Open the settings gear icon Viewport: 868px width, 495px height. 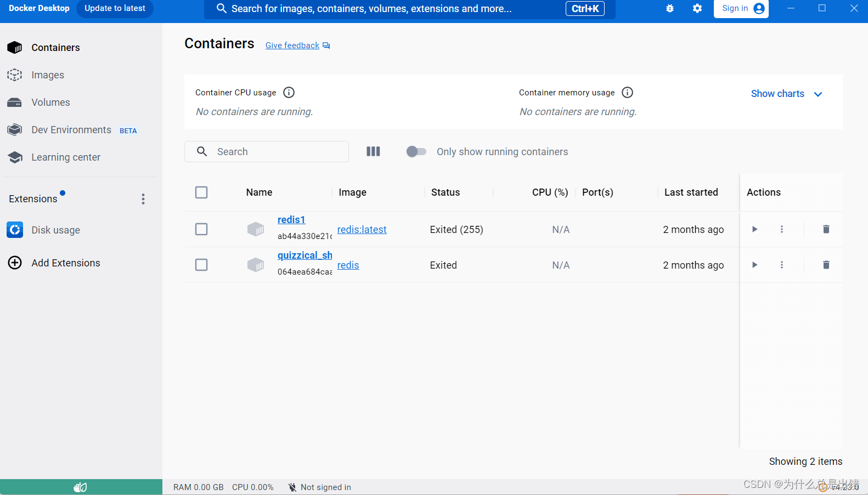point(697,9)
